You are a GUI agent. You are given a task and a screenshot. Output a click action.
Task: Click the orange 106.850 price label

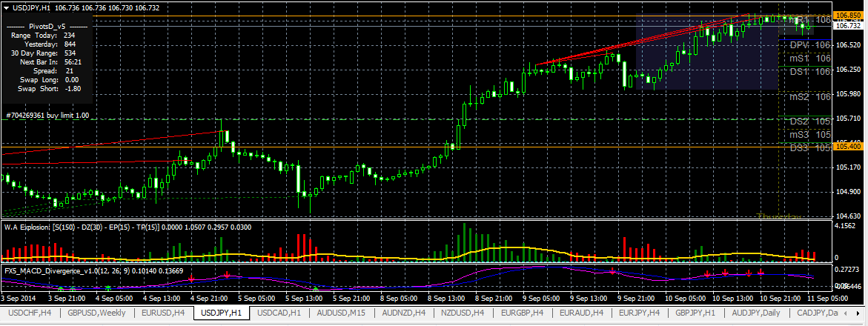(x=847, y=15)
